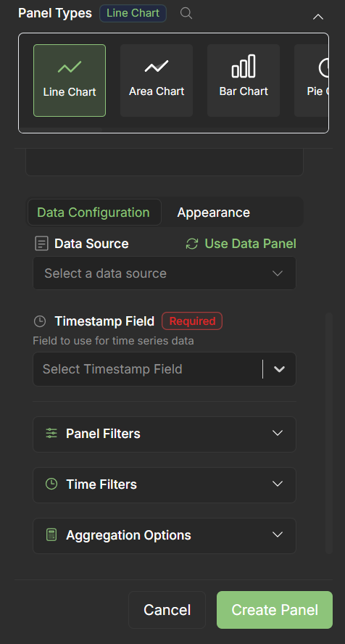The height and width of the screenshot is (644, 345).
Task: Select the Area Chart panel type card
Action: pos(157,80)
